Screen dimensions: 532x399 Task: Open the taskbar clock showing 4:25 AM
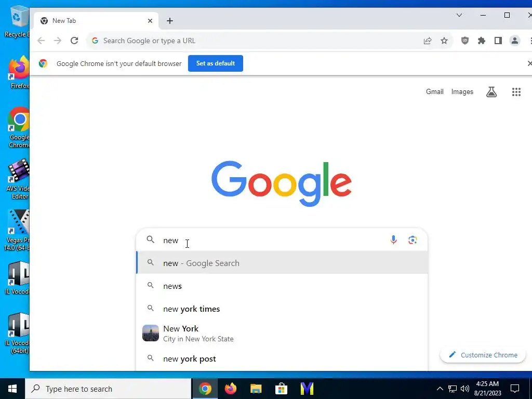487,389
